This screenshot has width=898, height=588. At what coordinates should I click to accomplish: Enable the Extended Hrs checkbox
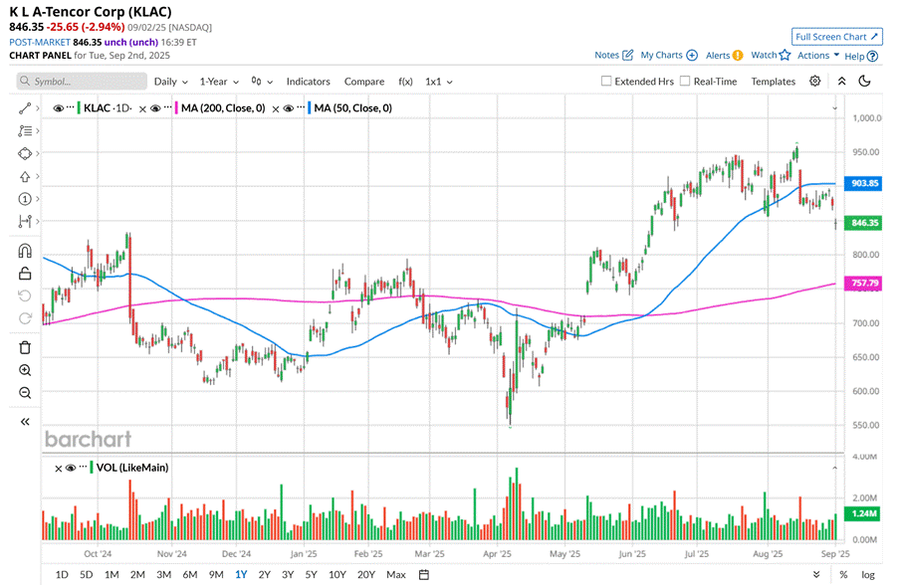point(606,81)
